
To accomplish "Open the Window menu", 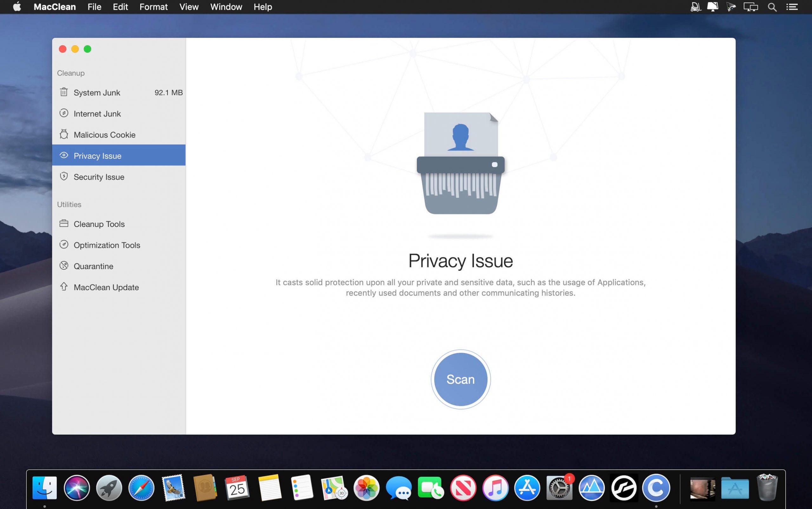I will coord(226,7).
